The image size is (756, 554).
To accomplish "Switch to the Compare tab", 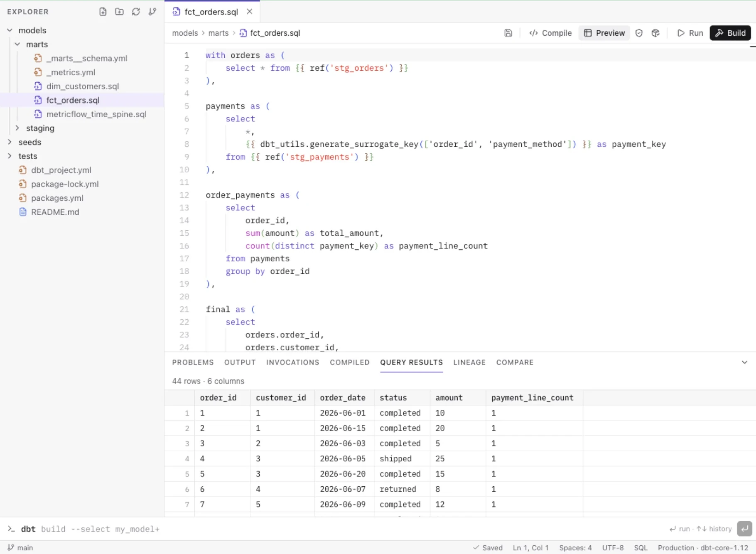I will (515, 362).
